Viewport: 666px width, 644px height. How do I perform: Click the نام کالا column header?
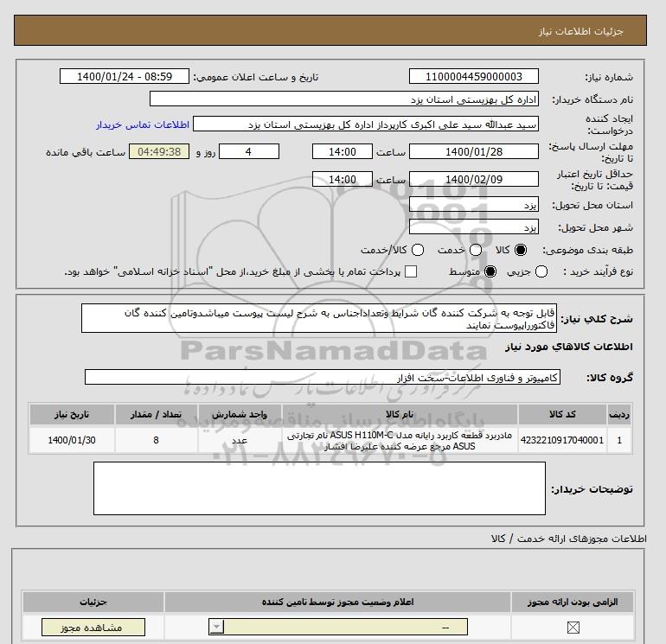(400, 414)
